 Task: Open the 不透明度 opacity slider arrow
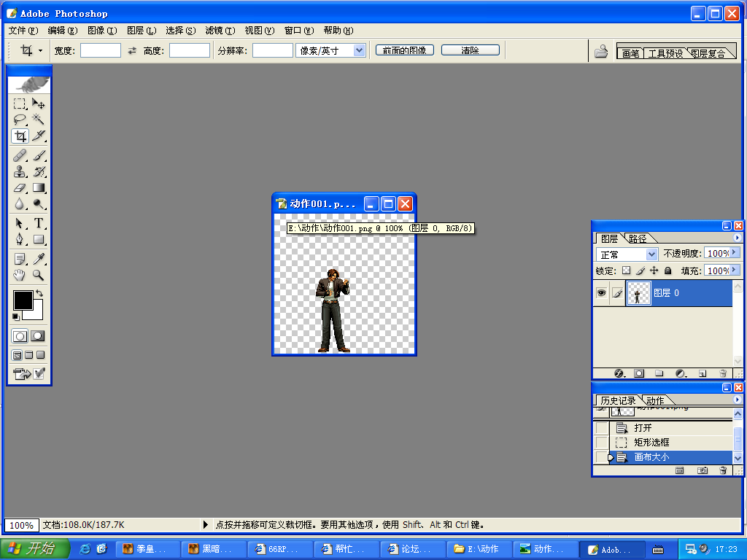pyautogui.click(x=734, y=253)
